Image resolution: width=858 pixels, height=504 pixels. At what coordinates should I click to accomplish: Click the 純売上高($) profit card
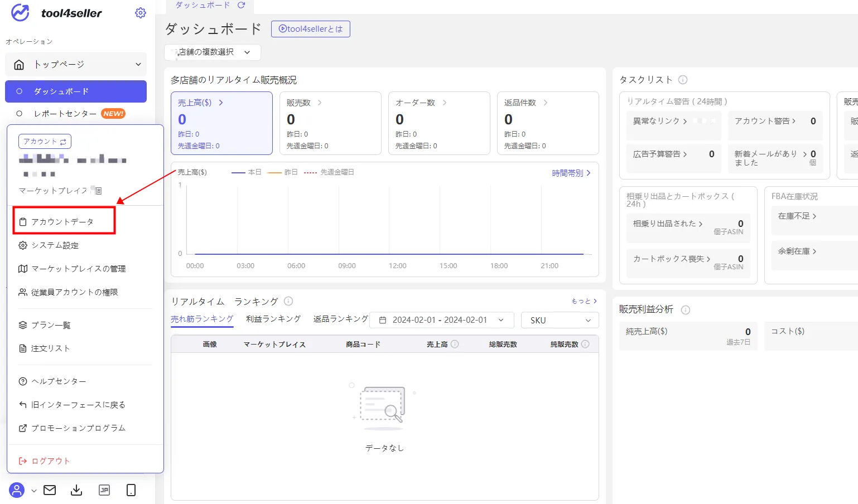[x=688, y=336]
